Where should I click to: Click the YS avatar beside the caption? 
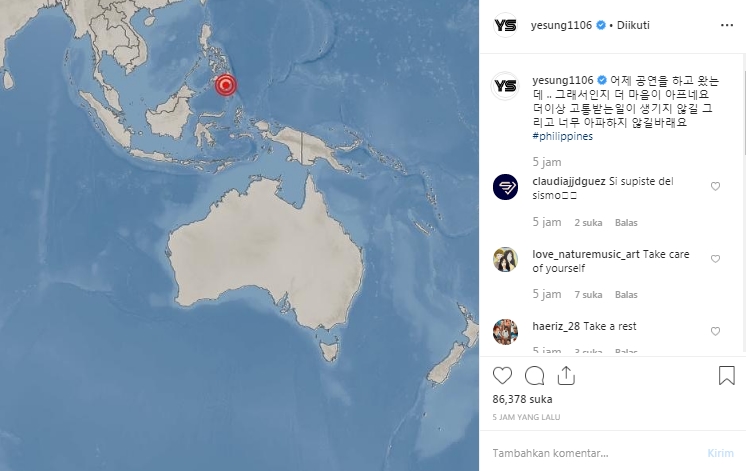click(505, 86)
